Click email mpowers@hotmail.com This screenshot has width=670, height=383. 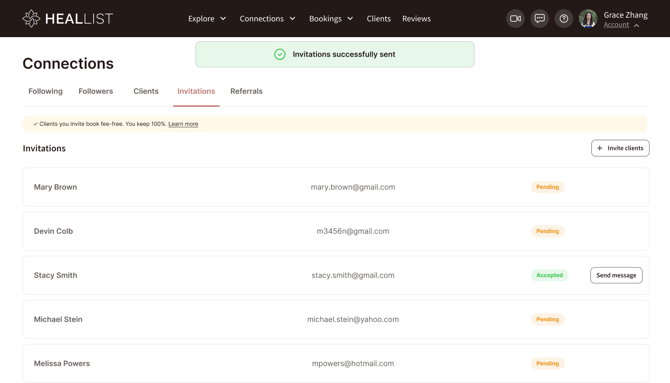coord(353,363)
